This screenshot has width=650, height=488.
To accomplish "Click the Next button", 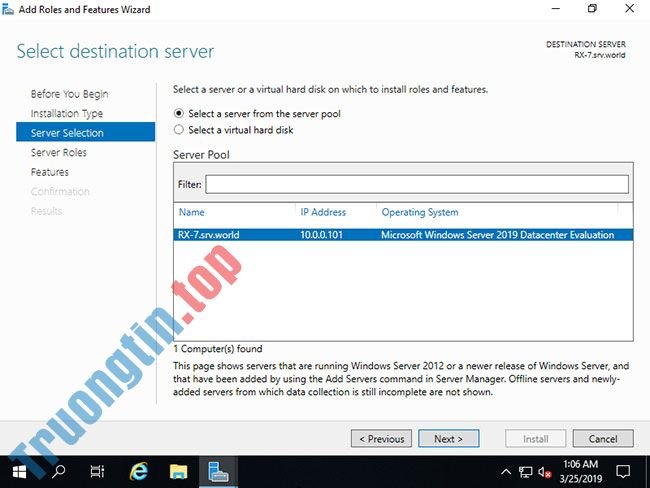I will point(449,439).
